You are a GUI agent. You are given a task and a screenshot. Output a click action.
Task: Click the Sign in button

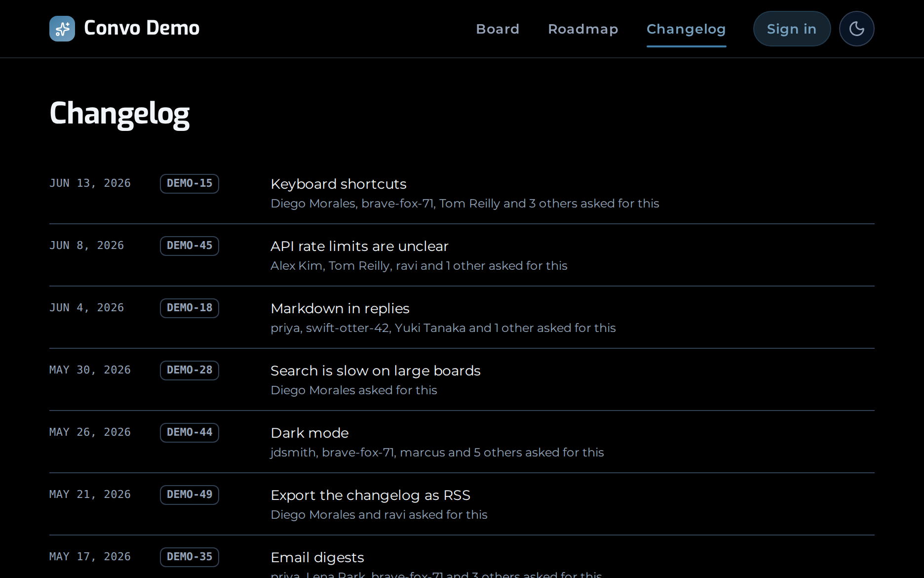pos(792,29)
